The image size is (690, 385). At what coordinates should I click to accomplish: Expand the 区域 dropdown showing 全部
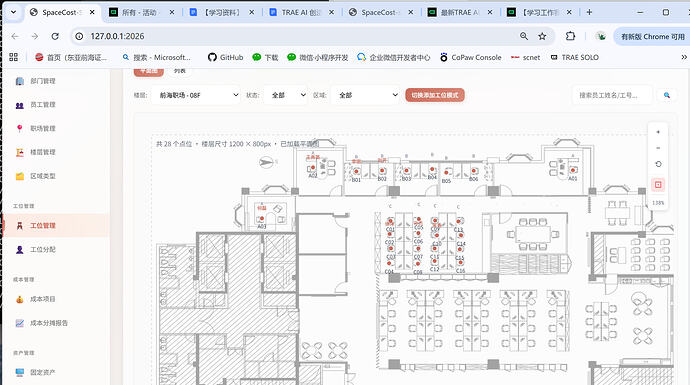click(x=366, y=95)
